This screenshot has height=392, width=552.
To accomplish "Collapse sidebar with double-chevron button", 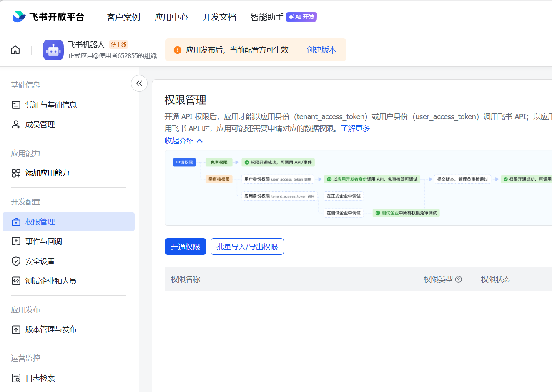I will pos(139,83).
